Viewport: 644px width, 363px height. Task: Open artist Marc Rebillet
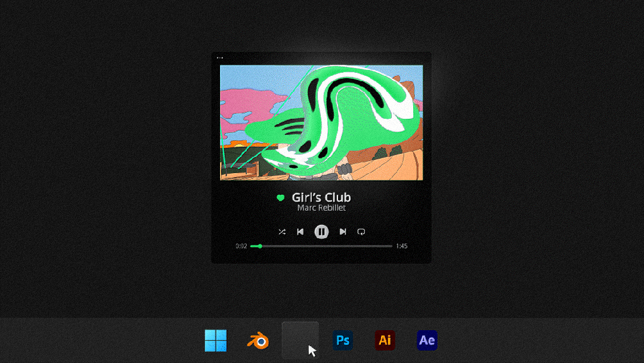pos(321,208)
